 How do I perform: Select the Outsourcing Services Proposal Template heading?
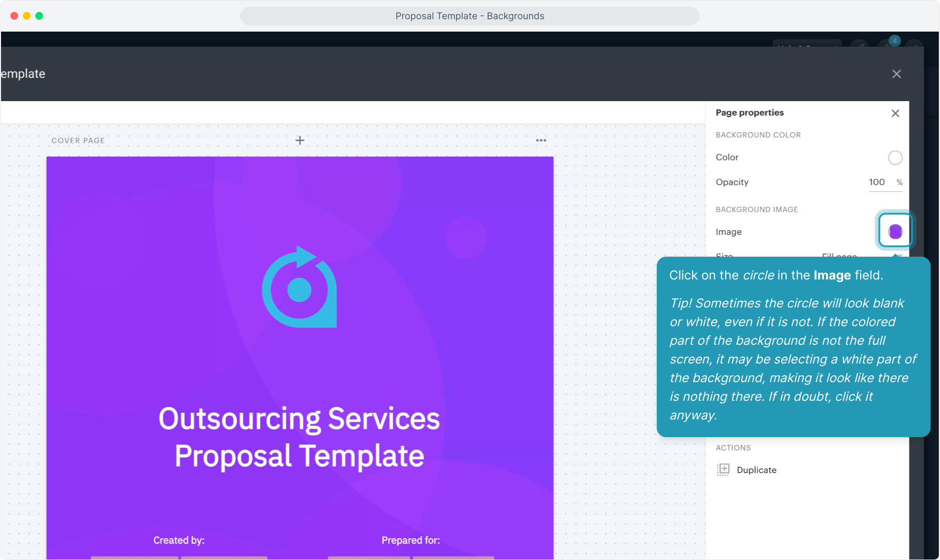(x=299, y=437)
